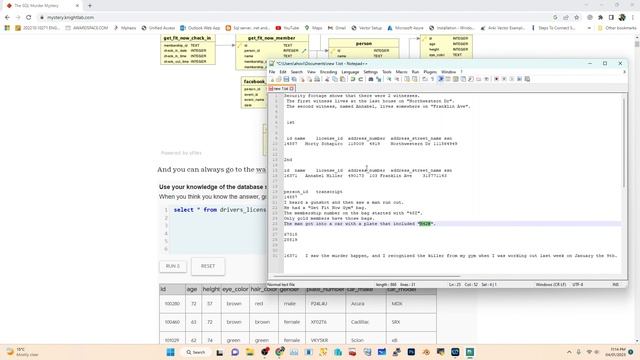Open the taskbar chat app
This screenshot has width=640, height=360.
[235, 352]
